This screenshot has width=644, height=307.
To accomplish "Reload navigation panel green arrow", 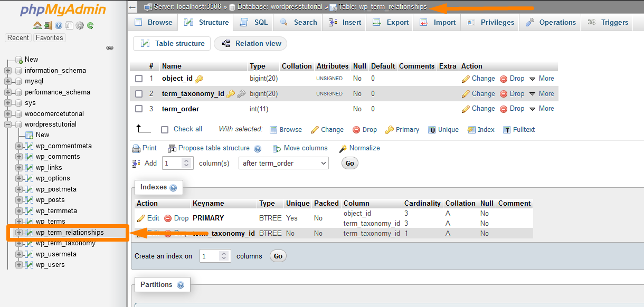I will [x=90, y=25].
